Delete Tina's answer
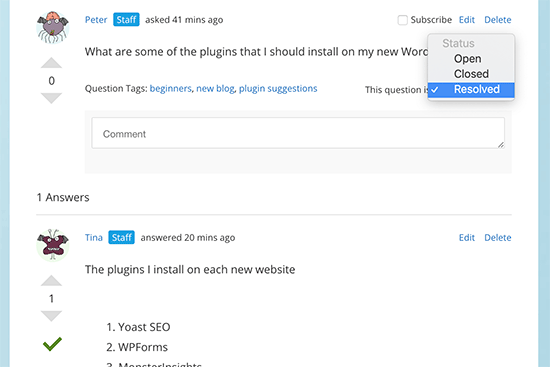The width and height of the screenshot is (550, 367). click(x=497, y=238)
